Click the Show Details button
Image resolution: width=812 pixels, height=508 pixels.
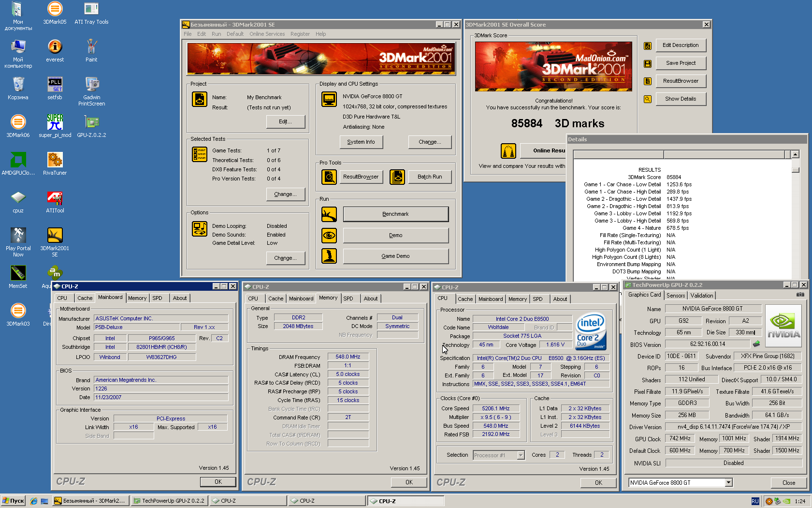[x=681, y=99]
